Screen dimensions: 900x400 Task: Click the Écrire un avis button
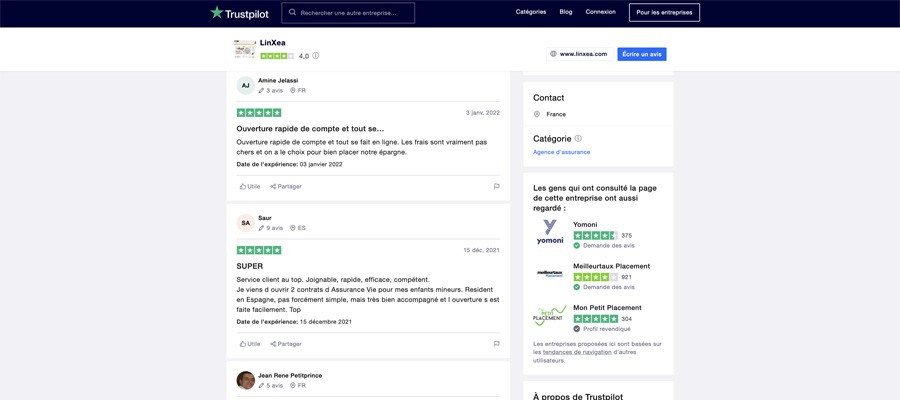pyautogui.click(x=642, y=54)
